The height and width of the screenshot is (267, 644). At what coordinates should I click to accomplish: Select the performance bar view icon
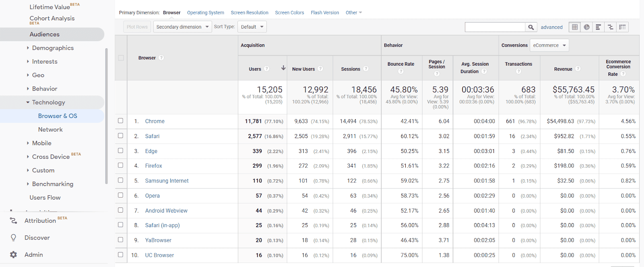pos(599,27)
